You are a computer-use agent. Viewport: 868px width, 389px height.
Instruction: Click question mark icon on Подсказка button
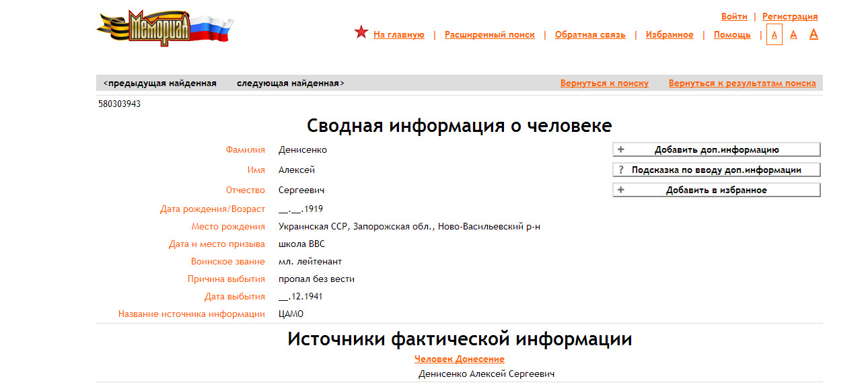(x=621, y=170)
